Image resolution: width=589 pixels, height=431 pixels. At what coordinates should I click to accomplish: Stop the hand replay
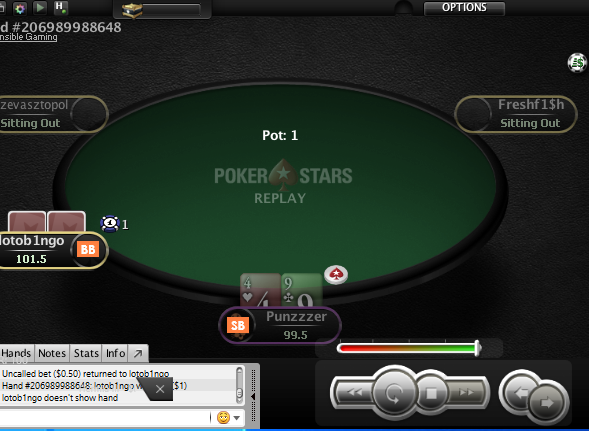431,393
